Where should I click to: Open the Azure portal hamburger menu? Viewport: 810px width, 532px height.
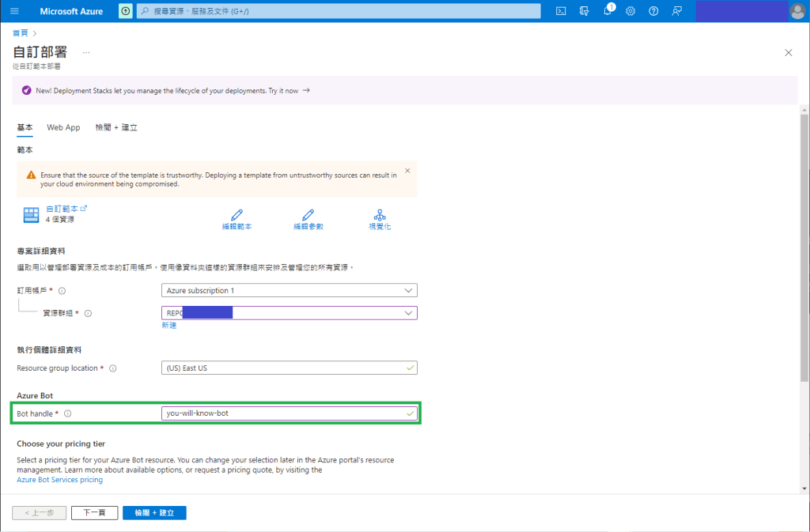[14, 11]
